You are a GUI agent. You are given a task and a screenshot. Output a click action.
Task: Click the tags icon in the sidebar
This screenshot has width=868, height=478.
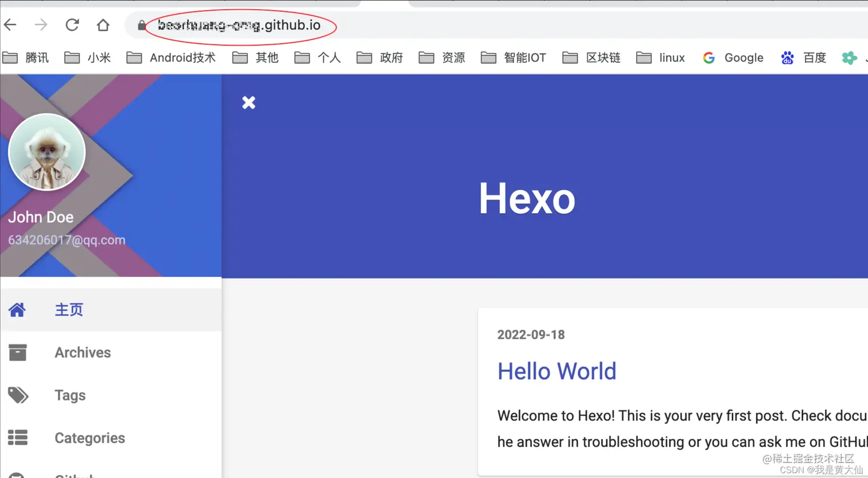[x=18, y=395]
